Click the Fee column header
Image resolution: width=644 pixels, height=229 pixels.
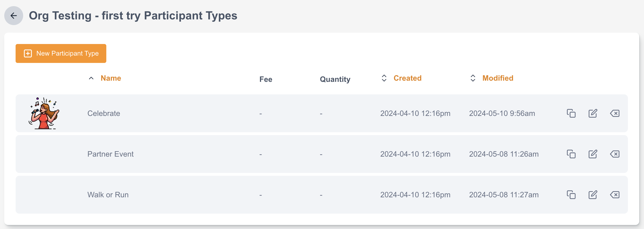(266, 79)
